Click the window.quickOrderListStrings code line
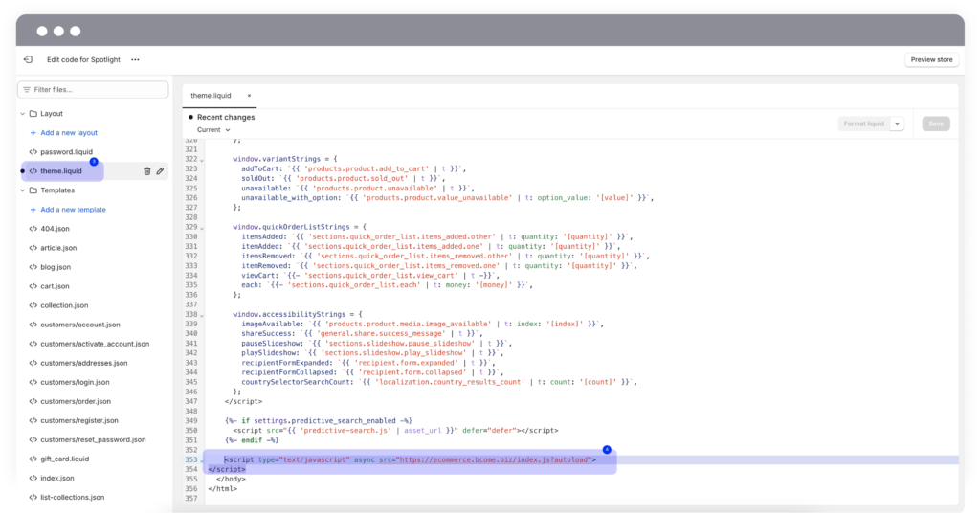Viewport: 980px width, 515px height. pos(300,227)
